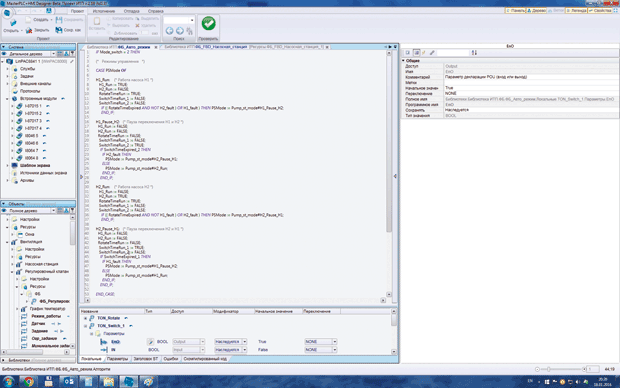
Task: Open the NONE dropdown in IN row
Action: (335, 350)
